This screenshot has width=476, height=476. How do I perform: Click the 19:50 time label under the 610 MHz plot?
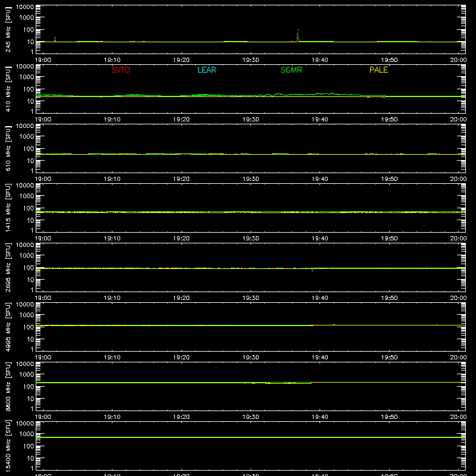[x=389, y=179]
